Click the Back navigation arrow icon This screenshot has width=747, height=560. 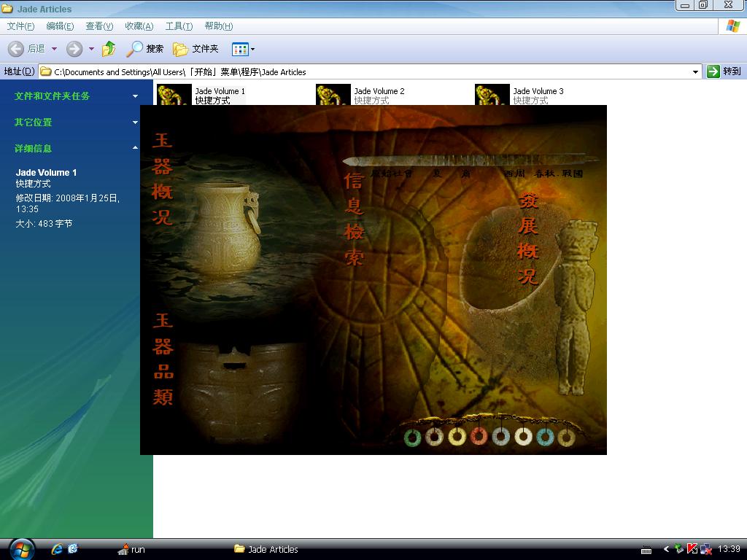click(x=16, y=49)
